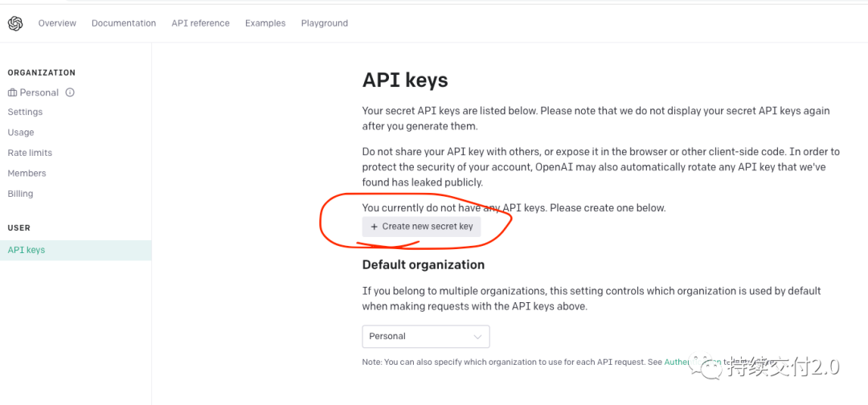Switch to the Examples page
Screen dimensions: 868x405
[265, 23]
